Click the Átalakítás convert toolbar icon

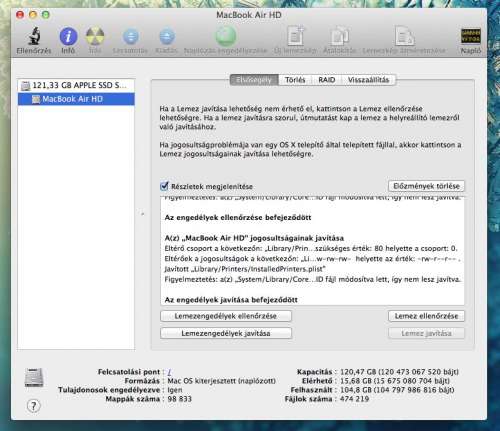(x=339, y=36)
